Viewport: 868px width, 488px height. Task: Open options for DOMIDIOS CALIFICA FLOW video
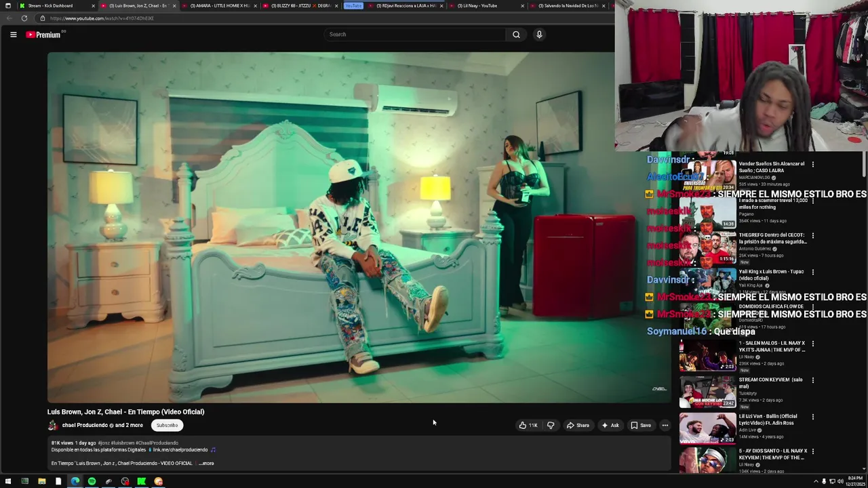click(813, 308)
